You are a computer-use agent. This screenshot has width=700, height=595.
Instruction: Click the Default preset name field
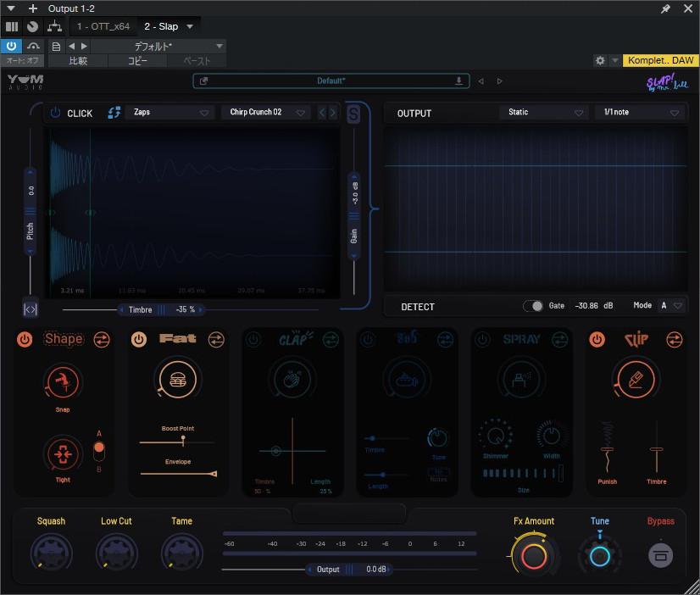click(331, 81)
